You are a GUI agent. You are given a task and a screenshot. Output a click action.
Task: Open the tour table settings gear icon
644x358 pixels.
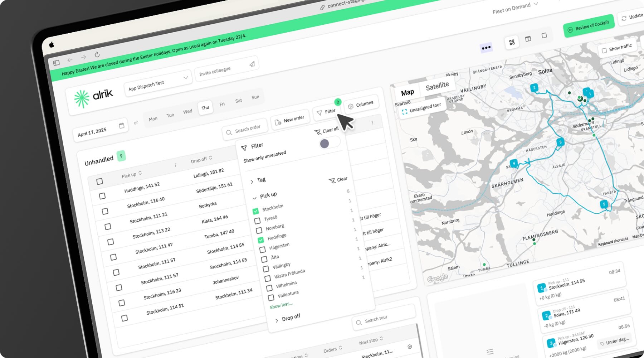coord(410,347)
